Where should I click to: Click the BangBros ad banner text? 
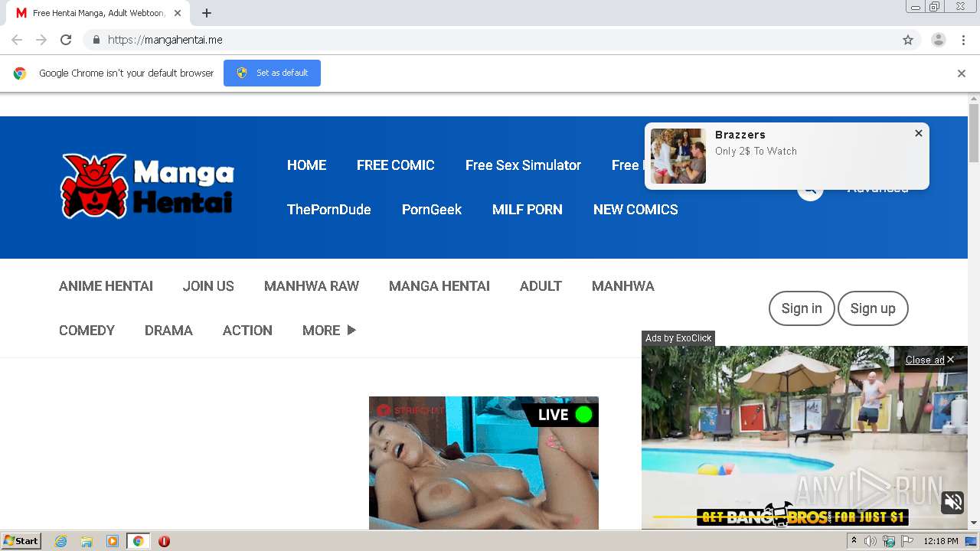802,517
